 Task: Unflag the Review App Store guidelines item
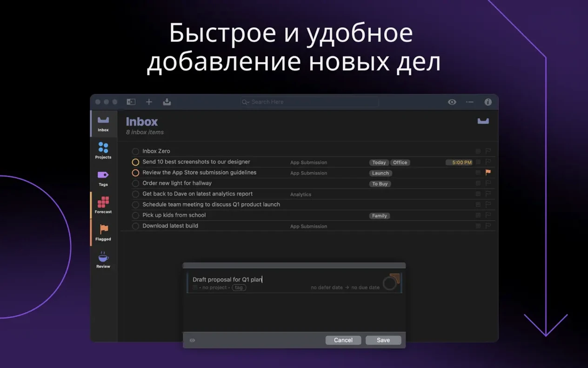pos(488,172)
